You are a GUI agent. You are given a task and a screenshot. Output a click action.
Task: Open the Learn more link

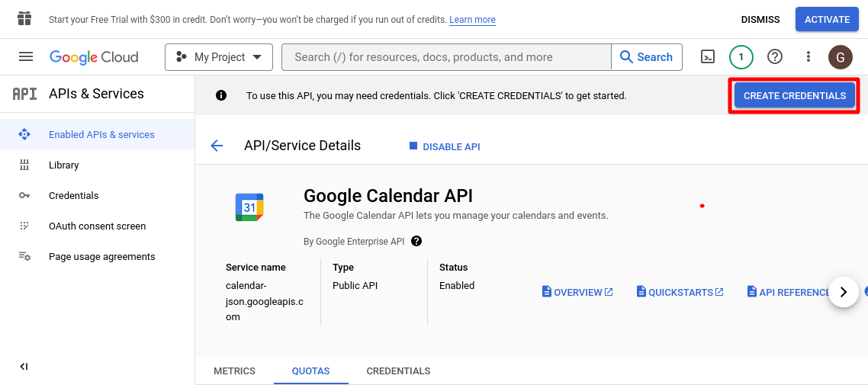(472, 20)
